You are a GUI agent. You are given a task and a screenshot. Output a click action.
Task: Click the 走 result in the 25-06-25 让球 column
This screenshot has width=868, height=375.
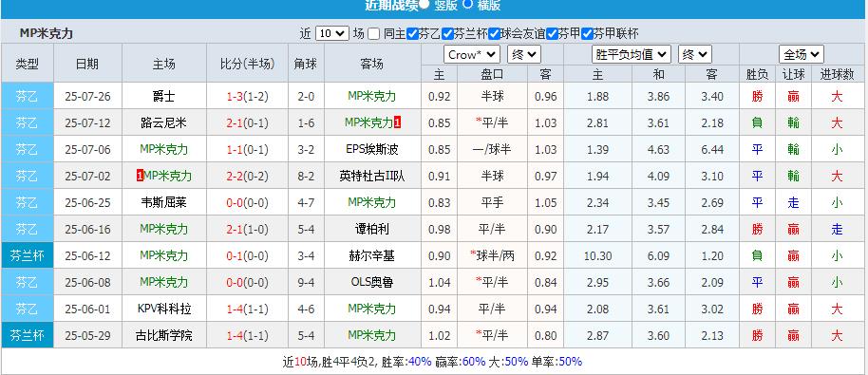[793, 202]
